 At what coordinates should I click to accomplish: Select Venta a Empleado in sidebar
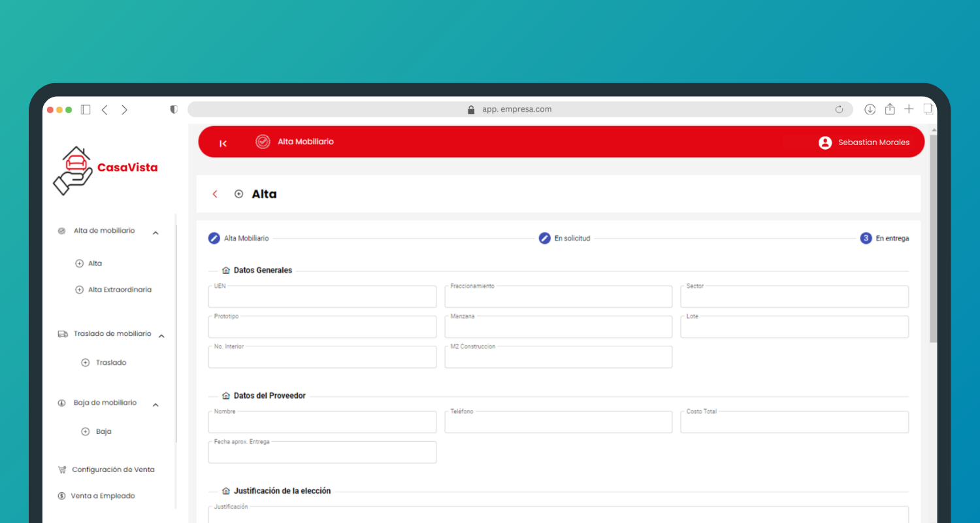coord(103,496)
